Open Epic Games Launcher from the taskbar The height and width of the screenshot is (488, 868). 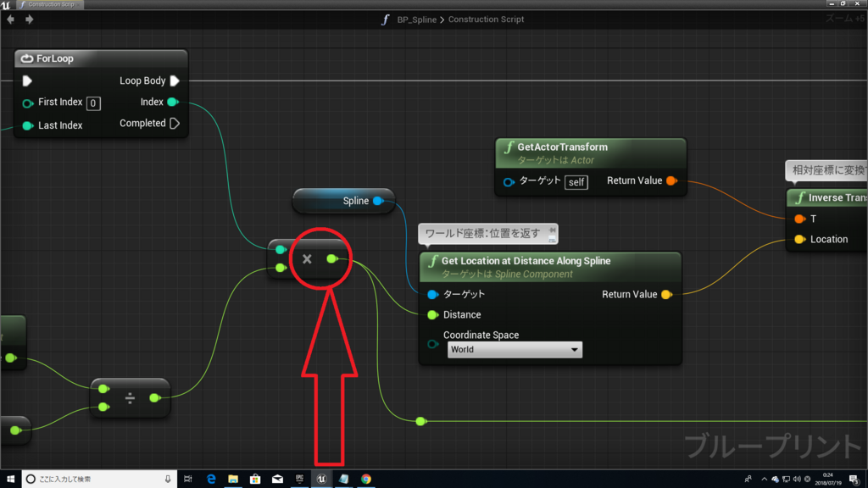point(299,480)
